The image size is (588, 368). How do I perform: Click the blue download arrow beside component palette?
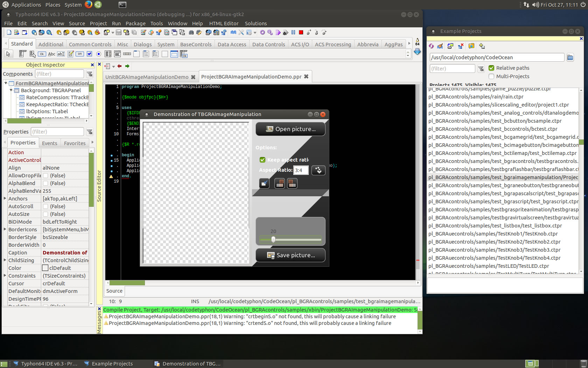[417, 52]
